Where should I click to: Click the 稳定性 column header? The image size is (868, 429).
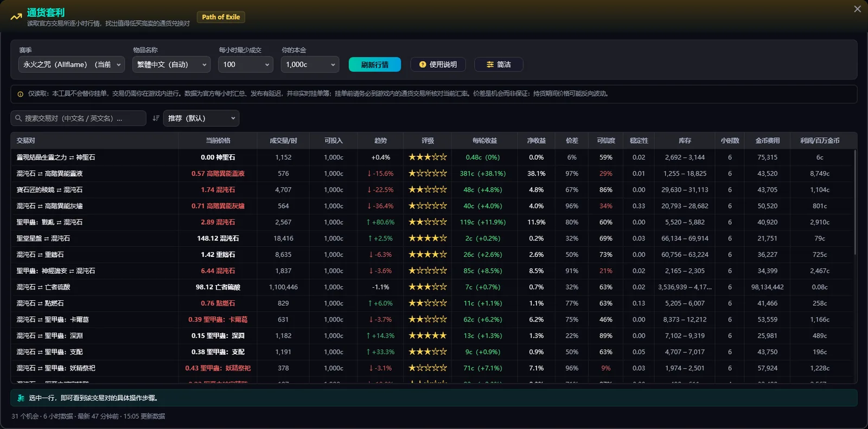click(639, 141)
